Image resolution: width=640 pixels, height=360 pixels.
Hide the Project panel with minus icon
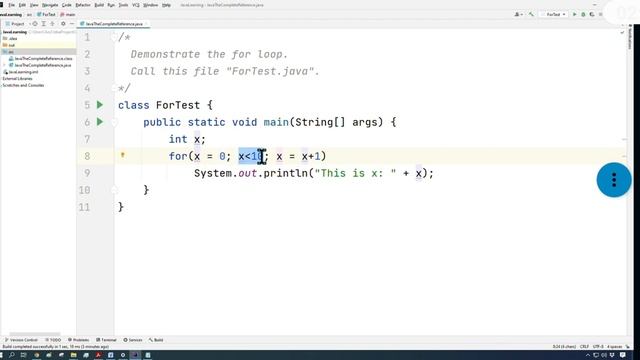click(x=71, y=24)
